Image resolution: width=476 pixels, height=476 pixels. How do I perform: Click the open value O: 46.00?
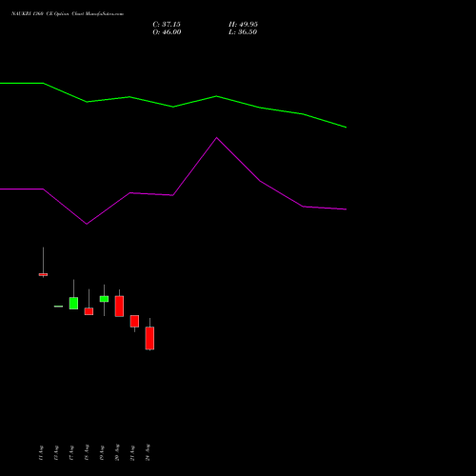tap(167, 32)
